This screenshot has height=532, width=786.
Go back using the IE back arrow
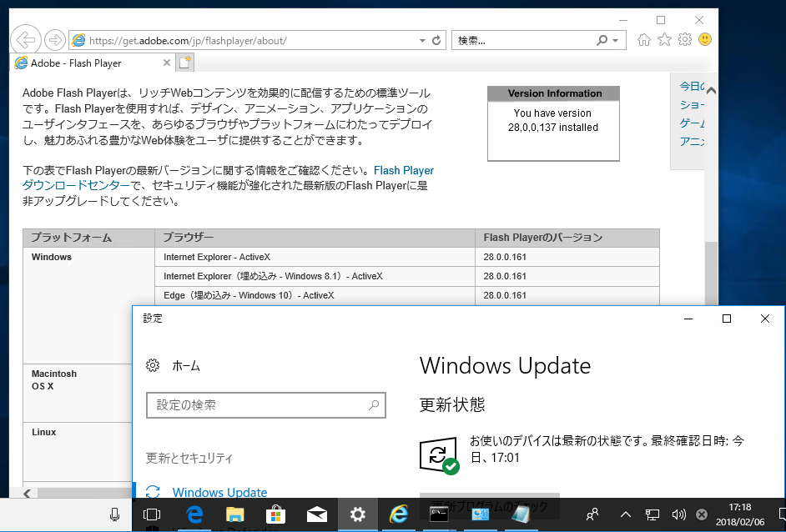[26, 39]
